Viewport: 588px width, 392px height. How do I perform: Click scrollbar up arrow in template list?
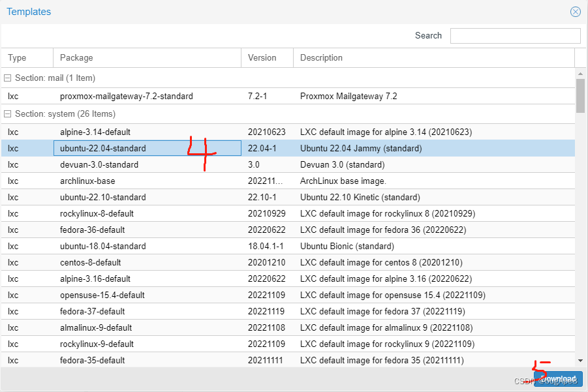pos(581,74)
